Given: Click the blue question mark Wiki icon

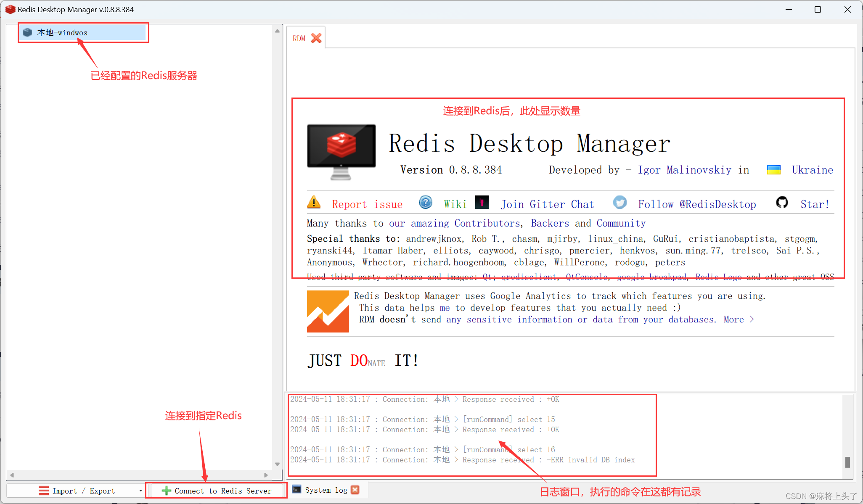Looking at the screenshot, I should pos(426,202).
